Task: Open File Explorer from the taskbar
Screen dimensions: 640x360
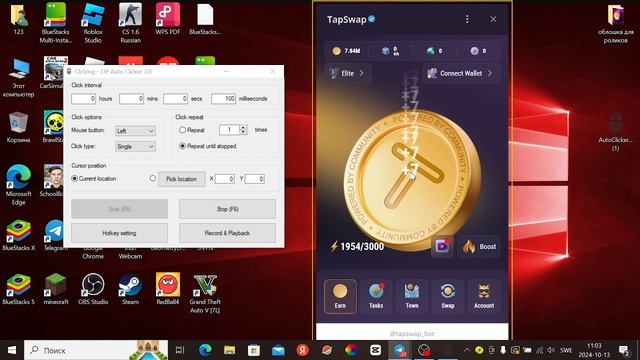Action: 229,350
